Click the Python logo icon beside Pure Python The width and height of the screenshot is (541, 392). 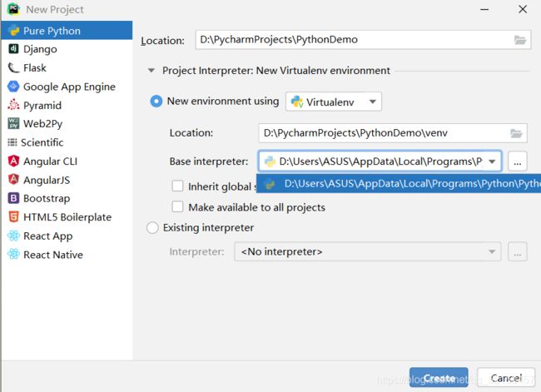14,31
